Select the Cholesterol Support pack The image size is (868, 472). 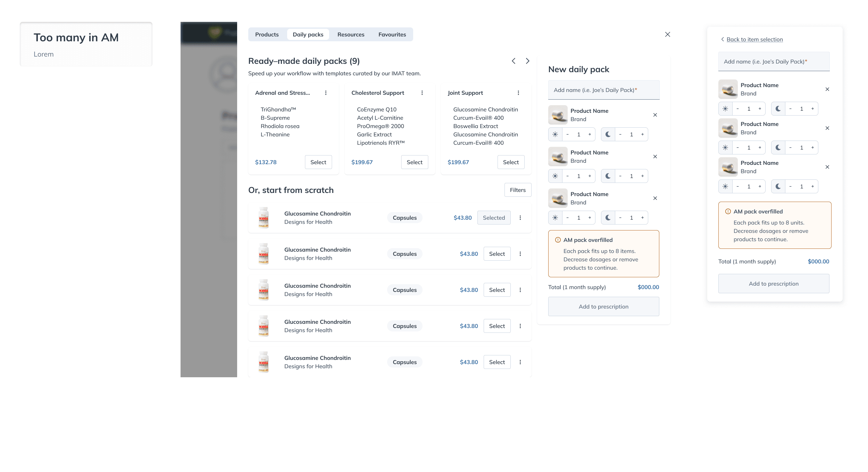tap(415, 162)
